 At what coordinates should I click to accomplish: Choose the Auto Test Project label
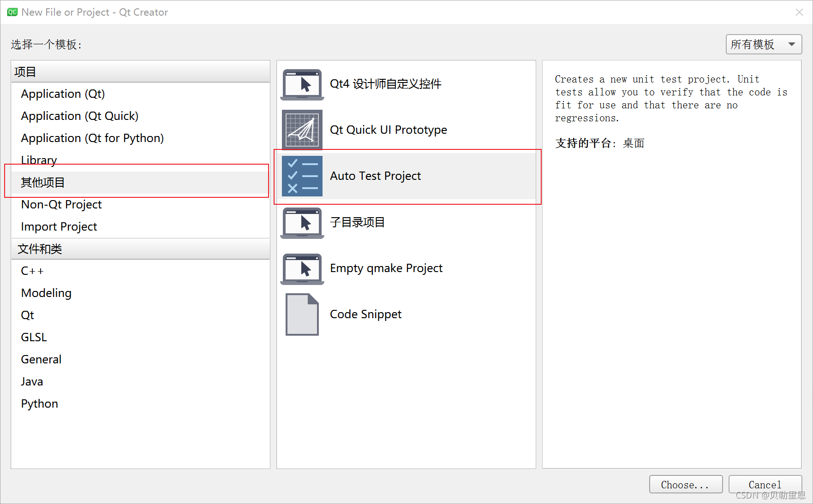pyautogui.click(x=376, y=176)
